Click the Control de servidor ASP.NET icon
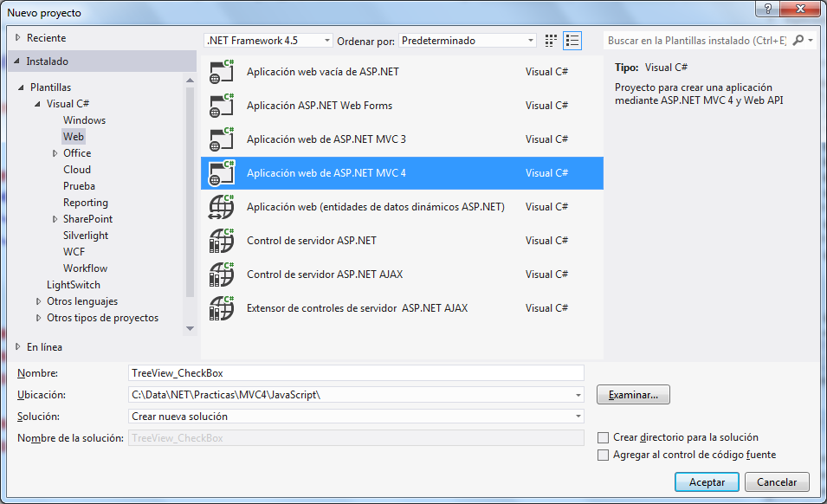Screen dimensions: 827x504 point(222,241)
